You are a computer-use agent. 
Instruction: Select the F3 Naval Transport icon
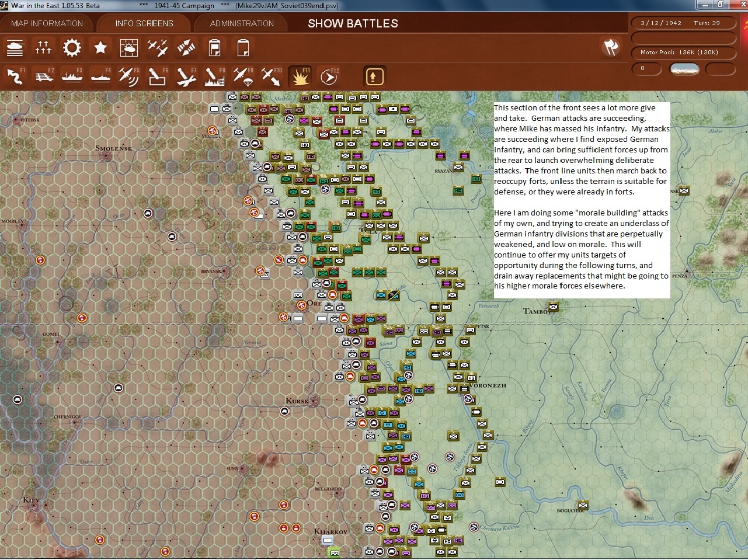coord(72,76)
